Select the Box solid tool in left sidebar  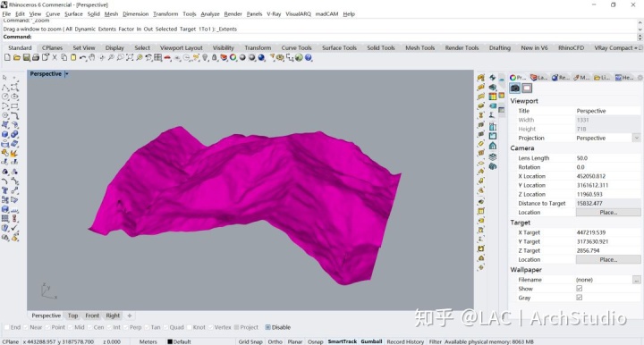click(5, 134)
